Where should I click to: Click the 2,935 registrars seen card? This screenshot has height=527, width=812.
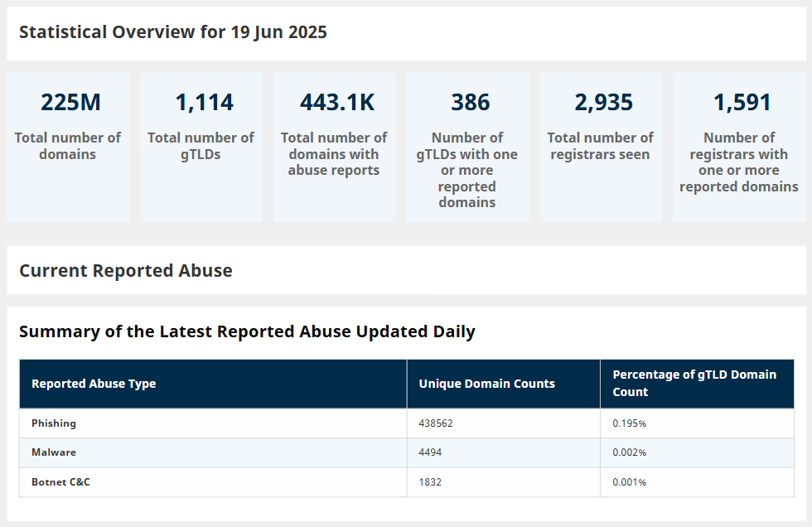point(601,147)
